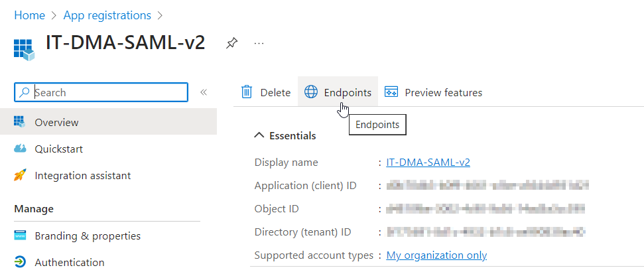The width and height of the screenshot is (644, 274).
Task: Click the Authentication arrow icon
Action: pyautogui.click(x=20, y=261)
